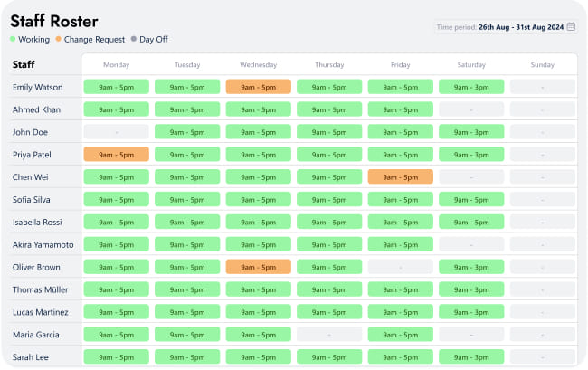Click Maria Garcia's Thursday day off cell
This screenshot has height=370, width=588.
329,335
